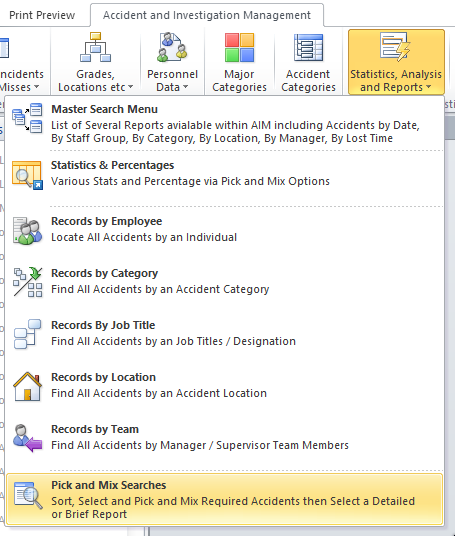Click the Records by Employee people icon
This screenshot has width=455, height=536.
click(x=27, y=231)
